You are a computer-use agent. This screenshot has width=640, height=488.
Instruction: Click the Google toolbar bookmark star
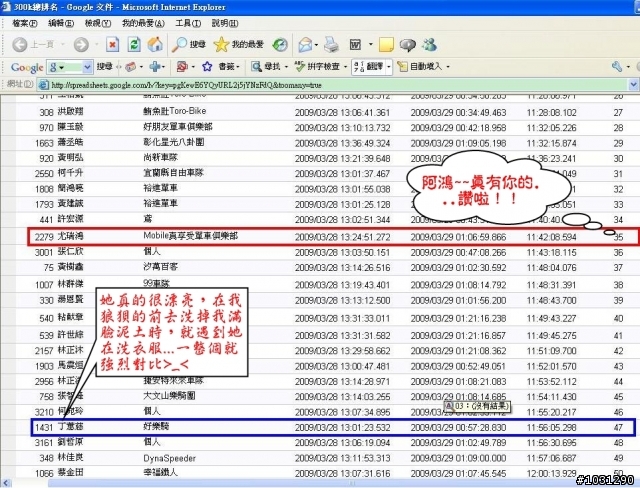[x=207, y=67]
